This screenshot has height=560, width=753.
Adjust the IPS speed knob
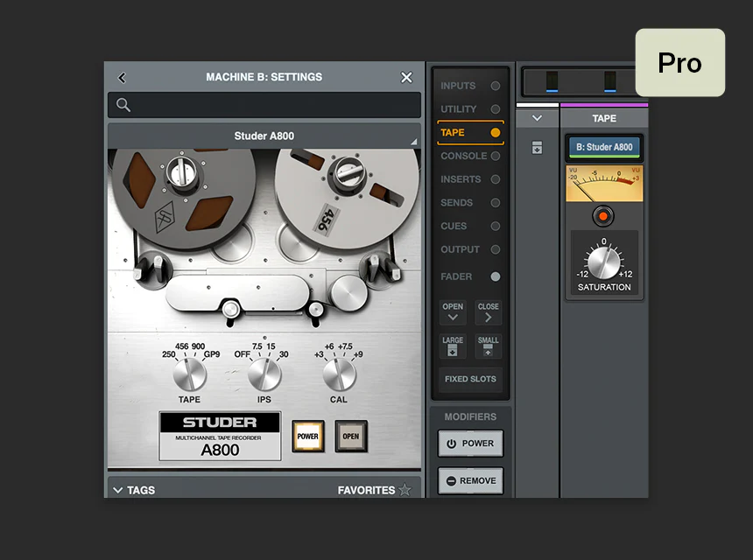pos(264,374)
